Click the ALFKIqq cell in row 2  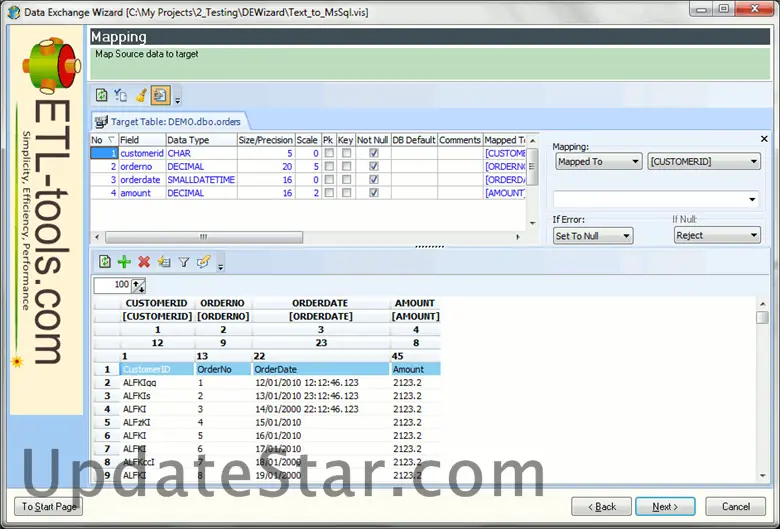pos(157,383)
